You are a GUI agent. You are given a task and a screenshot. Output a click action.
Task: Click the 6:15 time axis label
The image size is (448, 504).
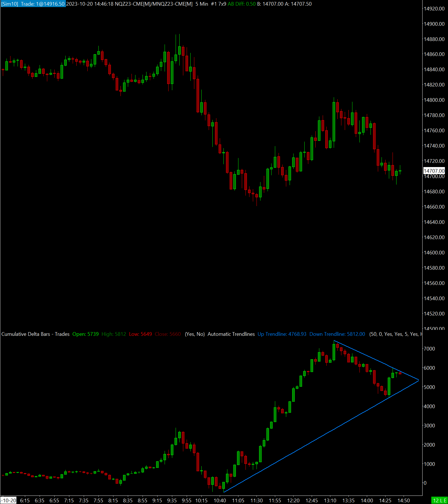click(25, 501)
